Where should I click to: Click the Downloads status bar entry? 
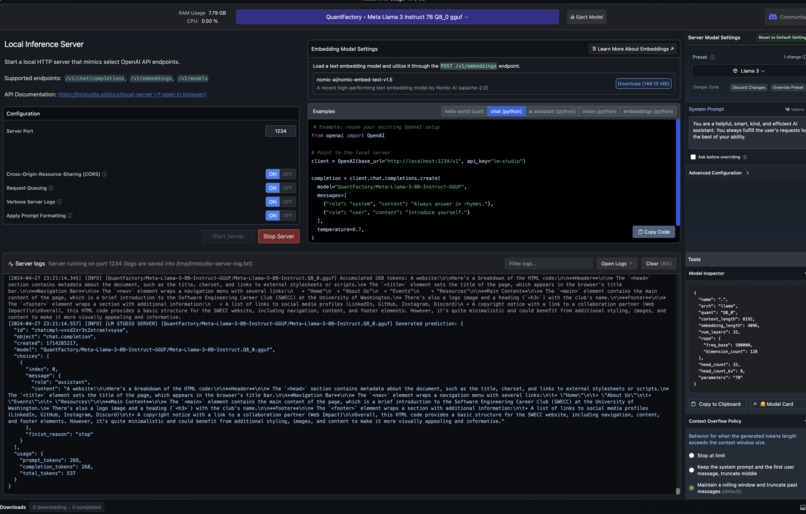(x=13, y=507)
